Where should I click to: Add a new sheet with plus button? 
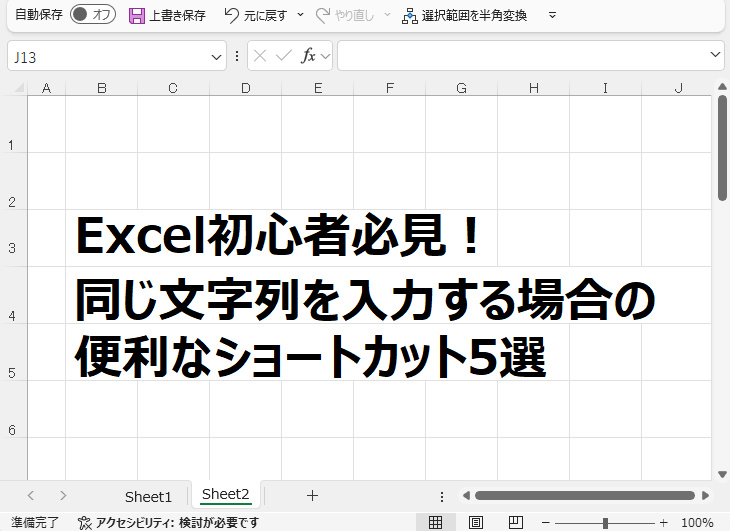312,496
